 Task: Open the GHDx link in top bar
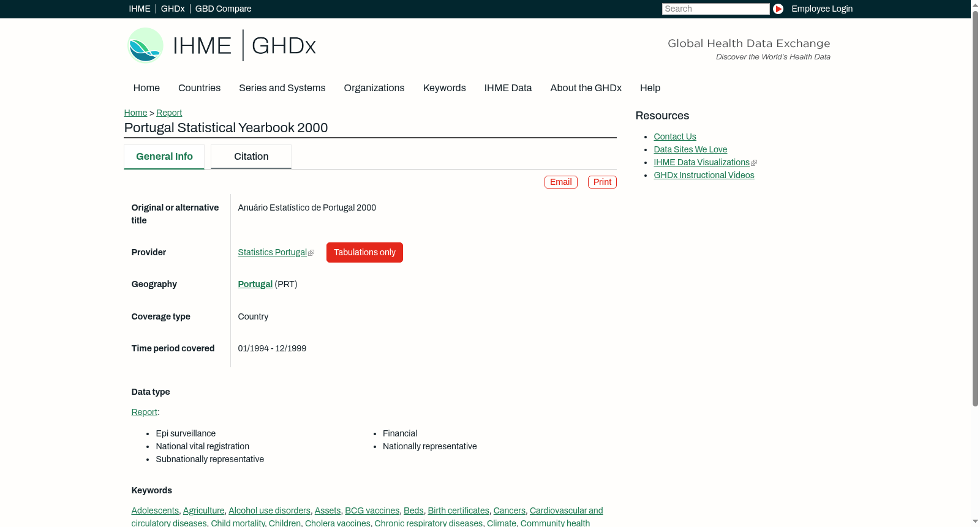point(173,9)
